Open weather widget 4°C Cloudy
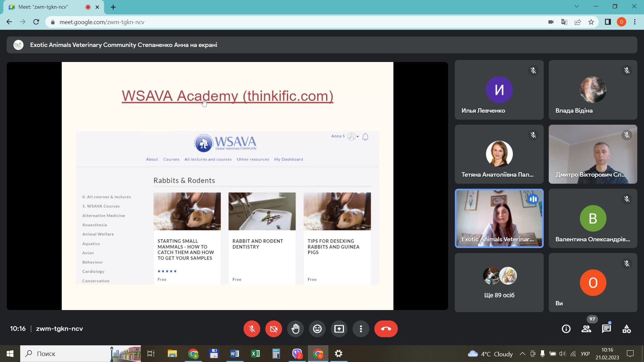The width and height of the screenshot is (644, 362). click(490, 354)
